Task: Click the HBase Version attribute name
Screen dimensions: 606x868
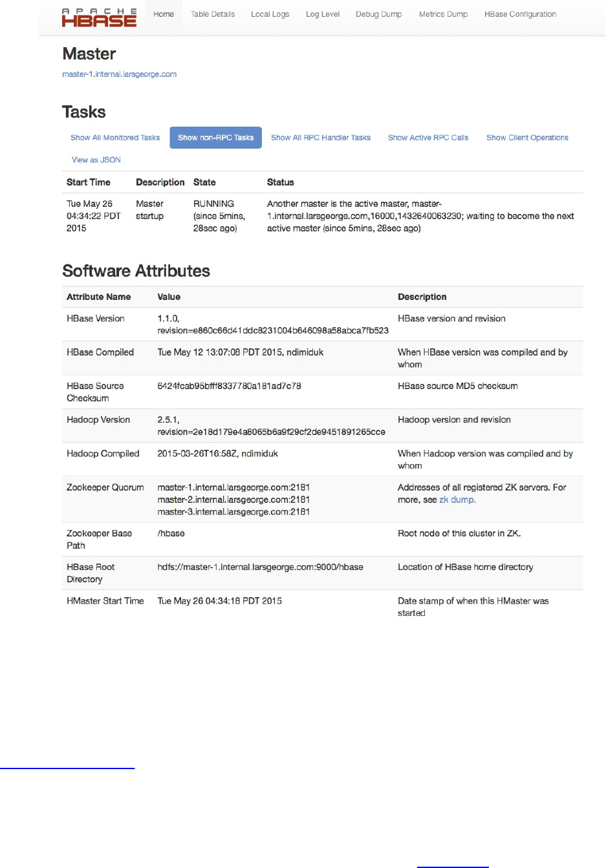Action: point(96,319)
